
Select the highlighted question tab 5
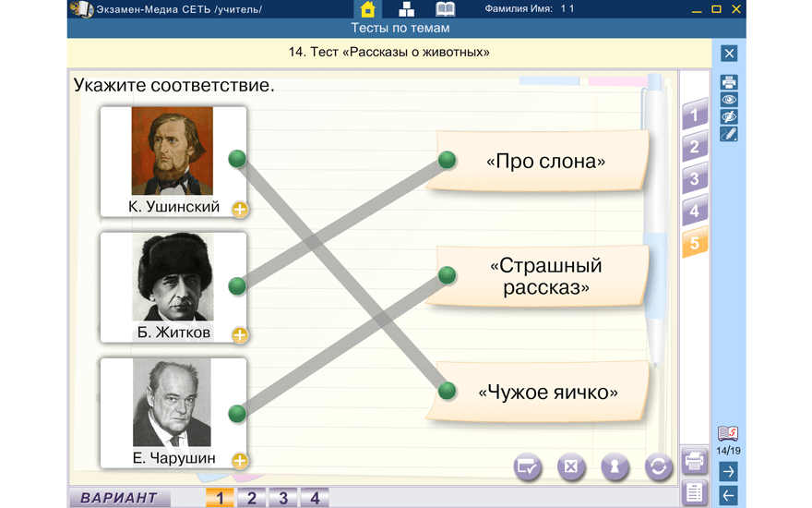[695, 243]
